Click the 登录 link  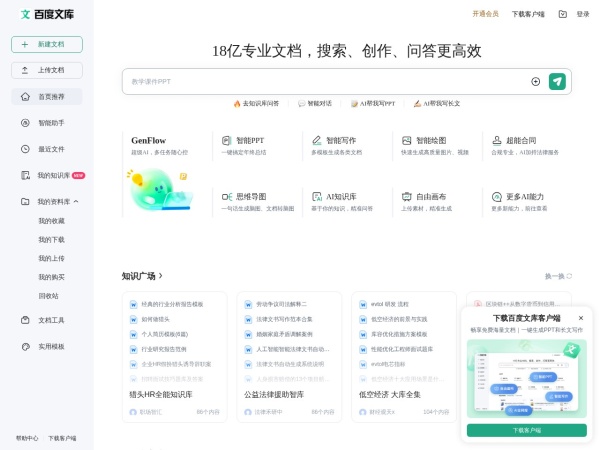coord(583,14)
